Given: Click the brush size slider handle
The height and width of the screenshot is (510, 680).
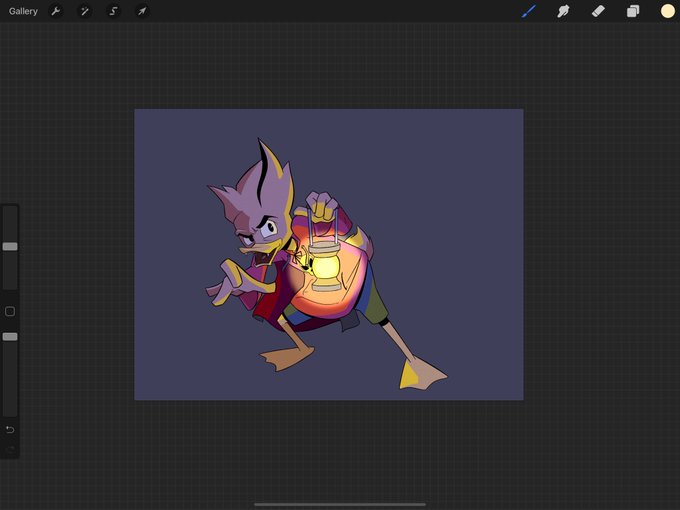Looking at the screenshot, I should [10, 247].
